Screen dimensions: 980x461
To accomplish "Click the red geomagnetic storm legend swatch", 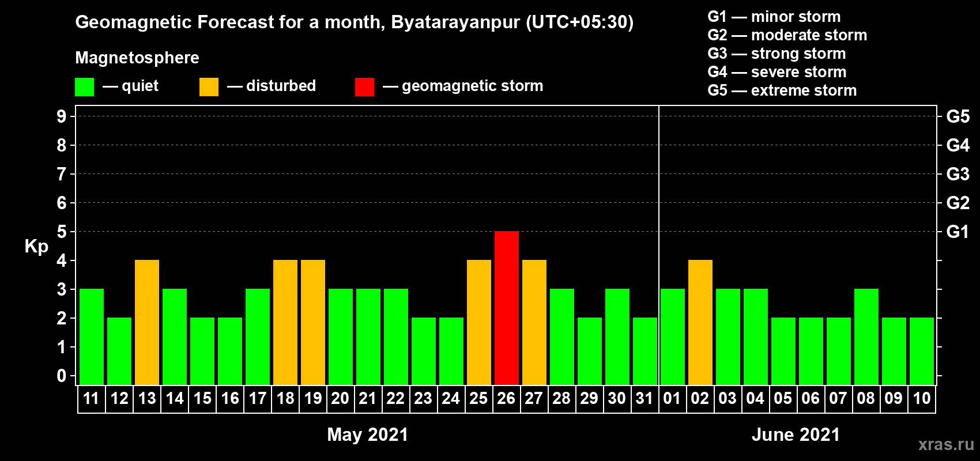I will 365,87.
